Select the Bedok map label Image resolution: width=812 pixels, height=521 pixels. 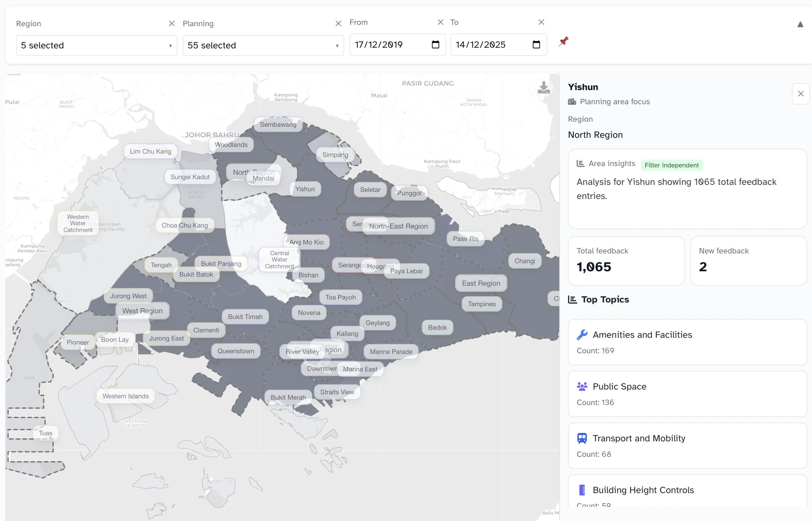click(x=437, y=327)
